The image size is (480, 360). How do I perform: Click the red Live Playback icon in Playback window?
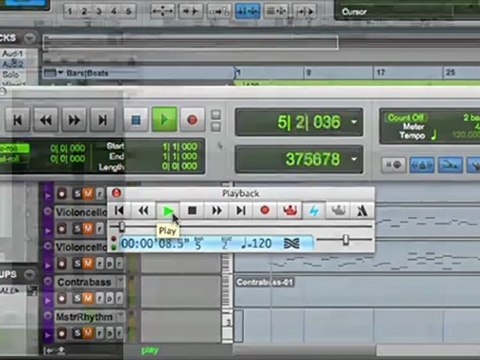click(x=289, y=210)
